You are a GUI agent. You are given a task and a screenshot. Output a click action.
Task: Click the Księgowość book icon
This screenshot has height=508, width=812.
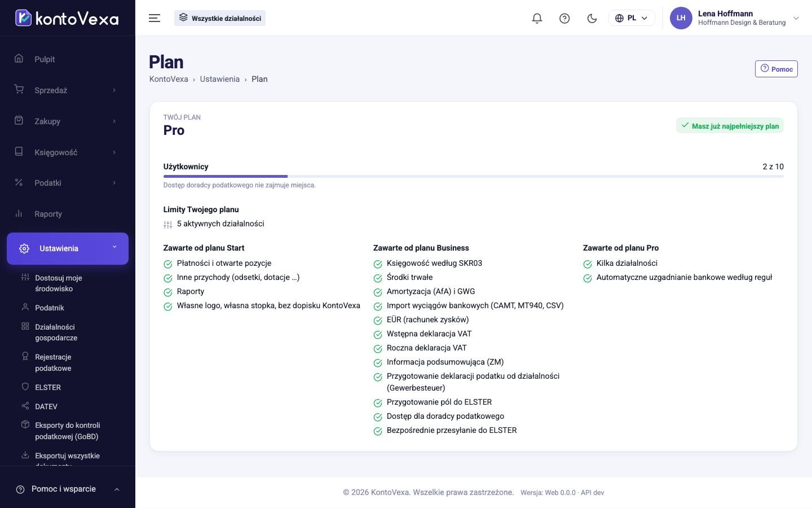(19, 152)
